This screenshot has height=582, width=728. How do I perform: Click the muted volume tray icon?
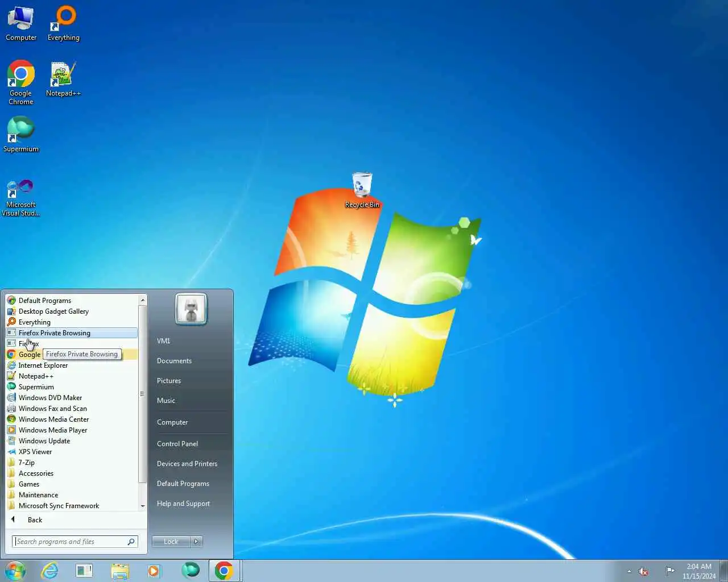point(643,571)
